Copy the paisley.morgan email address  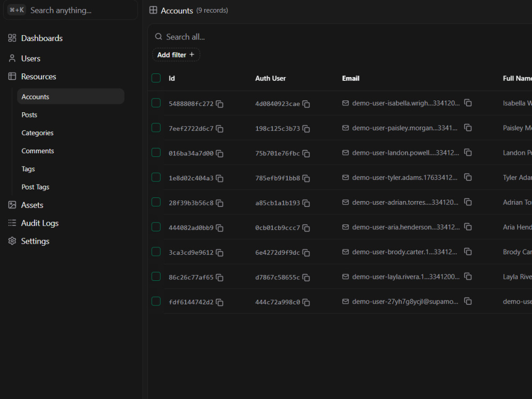tap(468, 128)
